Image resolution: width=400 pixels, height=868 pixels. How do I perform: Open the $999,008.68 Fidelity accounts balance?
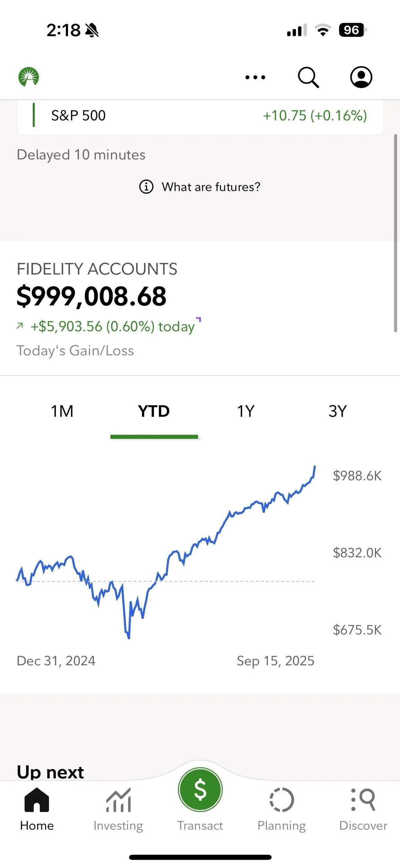pos(92,297)
